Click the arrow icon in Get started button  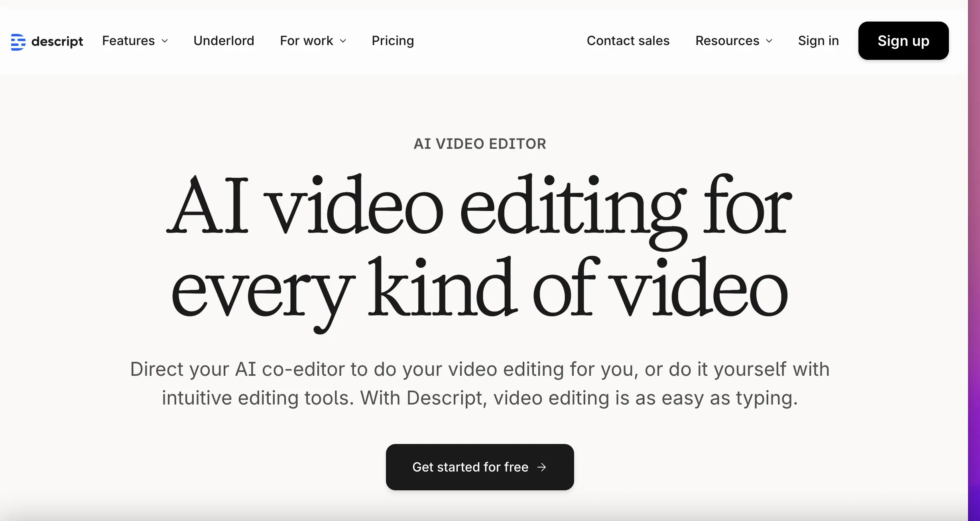[x=541, y=467]
